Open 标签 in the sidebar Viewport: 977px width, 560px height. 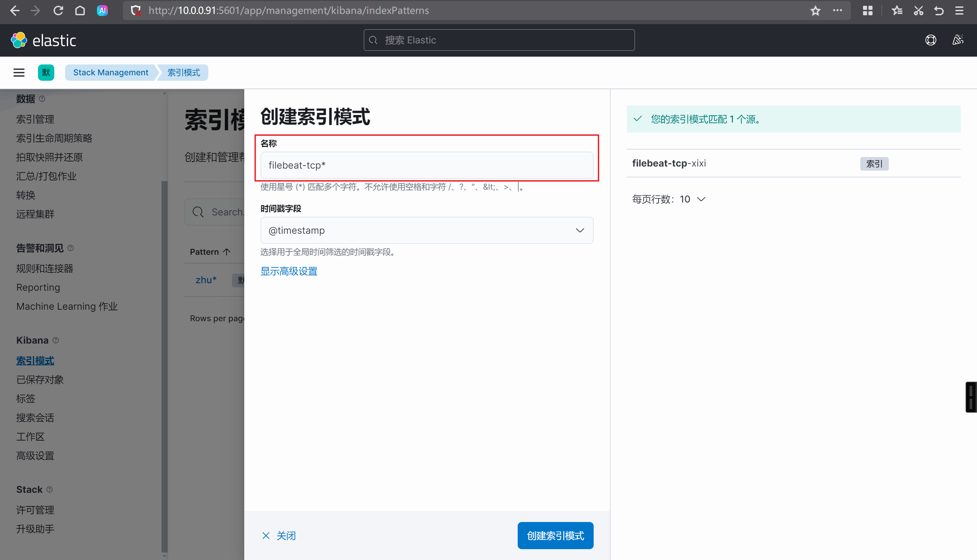(26, 399)
